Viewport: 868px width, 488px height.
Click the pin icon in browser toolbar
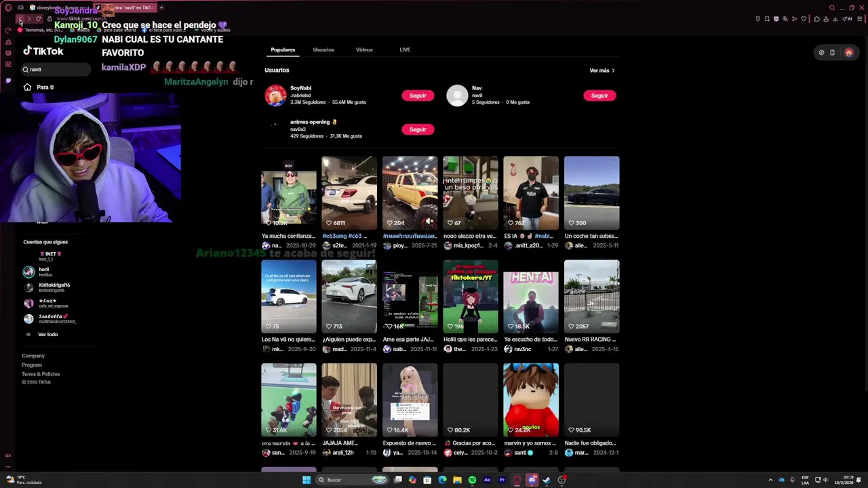[x=758, y=19]
